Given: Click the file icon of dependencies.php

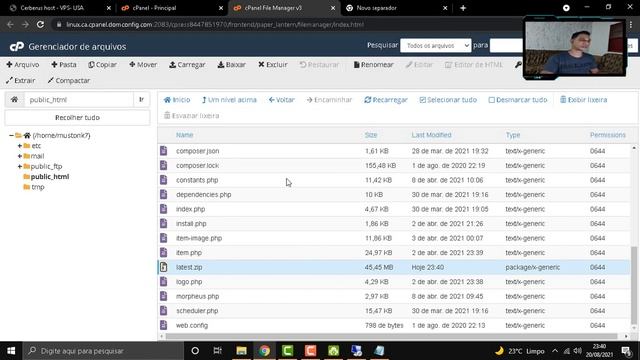Looking at the screenshot, I should coord(164,195).
